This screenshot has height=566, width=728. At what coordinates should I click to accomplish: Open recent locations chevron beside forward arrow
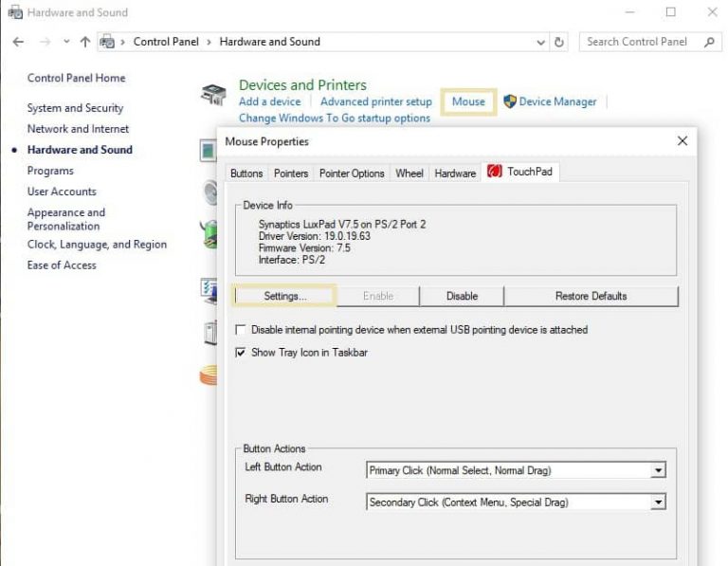coord(67,42)
